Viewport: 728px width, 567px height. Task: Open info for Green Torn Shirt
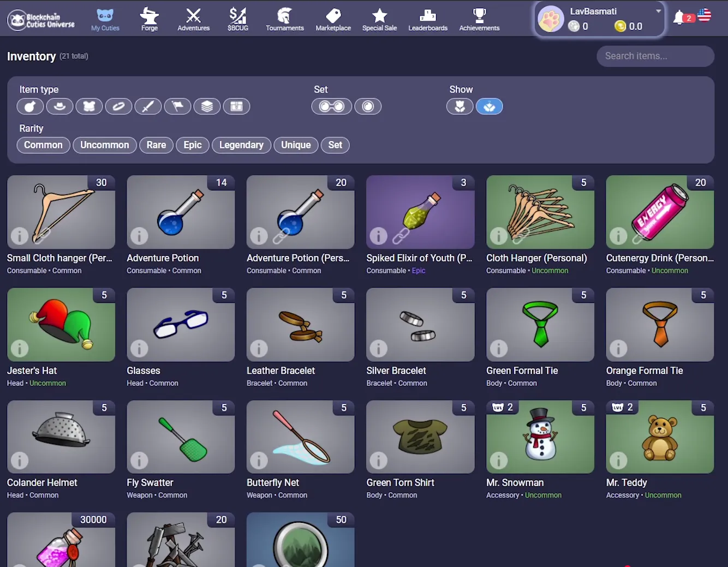(379, 461)
